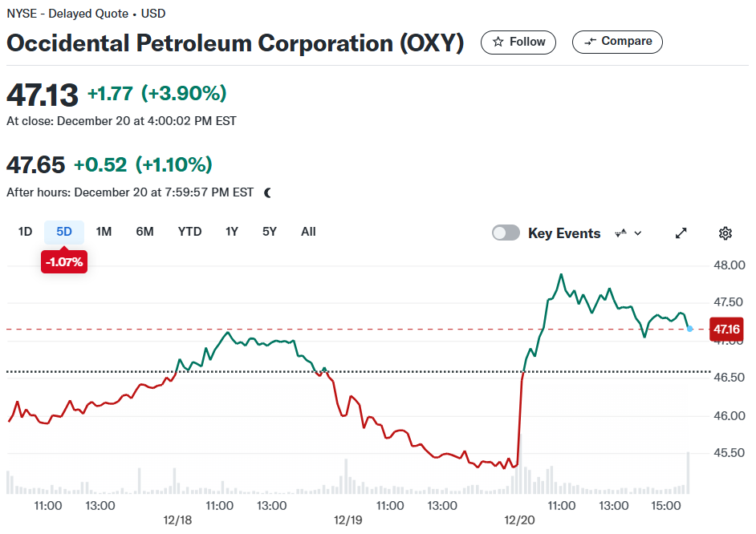Click the Compare button
Image resolution: width=756 pixels, height=534 pixels.
click(617, 42)
